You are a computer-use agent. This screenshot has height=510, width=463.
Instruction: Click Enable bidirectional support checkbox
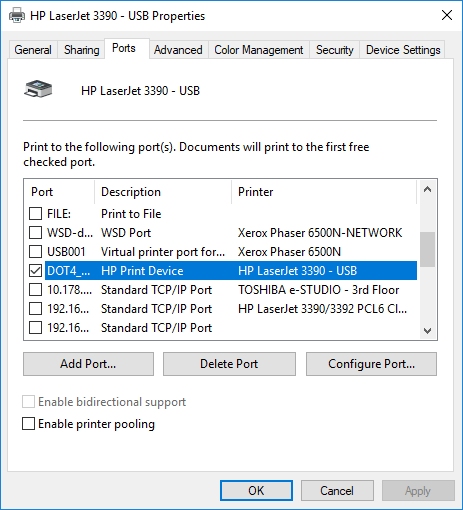pos(28,402)
